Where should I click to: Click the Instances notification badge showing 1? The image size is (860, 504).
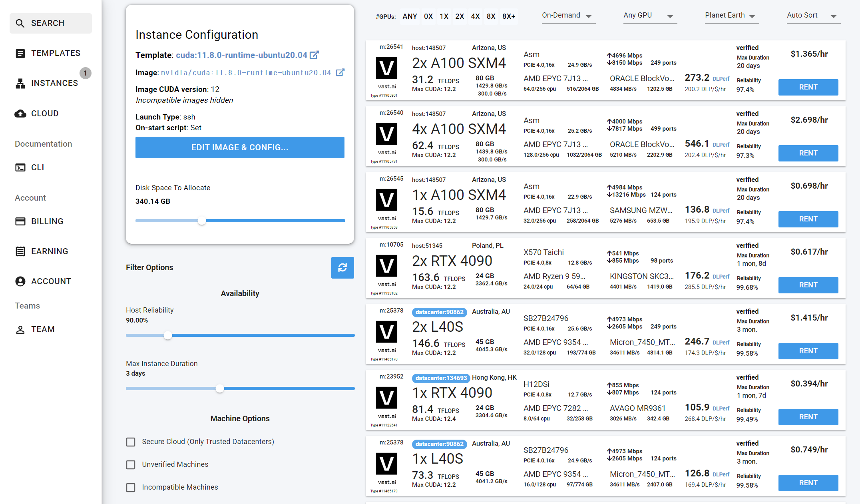pos(86,73)
